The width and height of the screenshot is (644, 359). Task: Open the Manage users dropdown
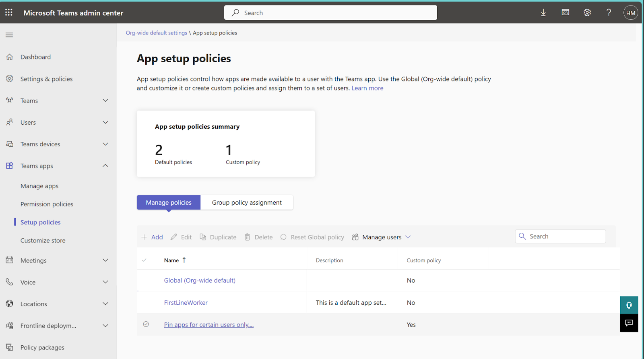pos(382,237)
